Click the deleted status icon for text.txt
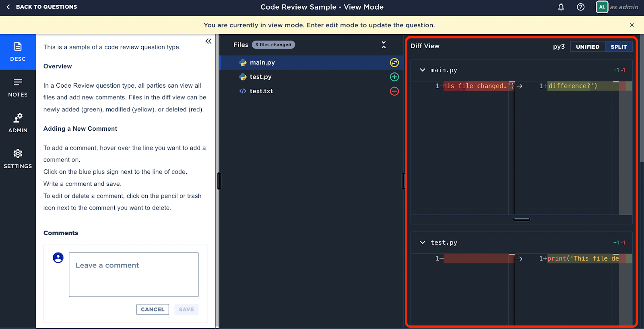The width and height of the screenshot is (644, 329). [394, 91]
